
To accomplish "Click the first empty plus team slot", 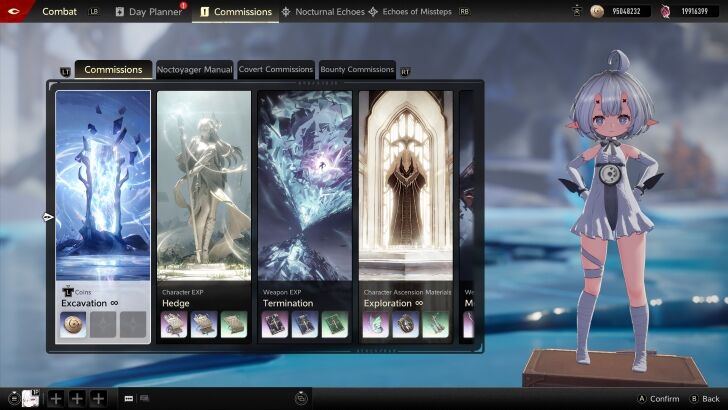I will 55,398.
